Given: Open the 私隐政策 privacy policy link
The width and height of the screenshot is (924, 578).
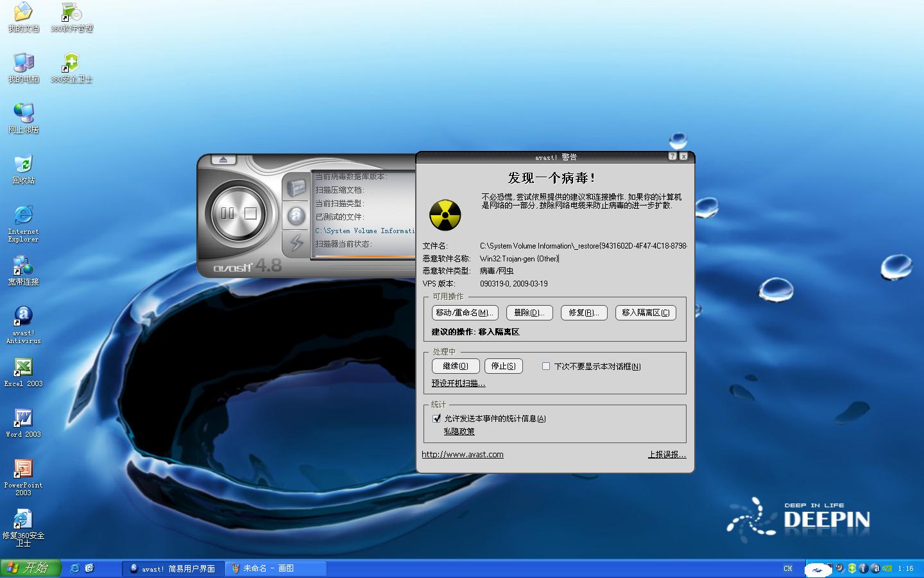Looking at the screenshot, I should (x=459, y=432).
